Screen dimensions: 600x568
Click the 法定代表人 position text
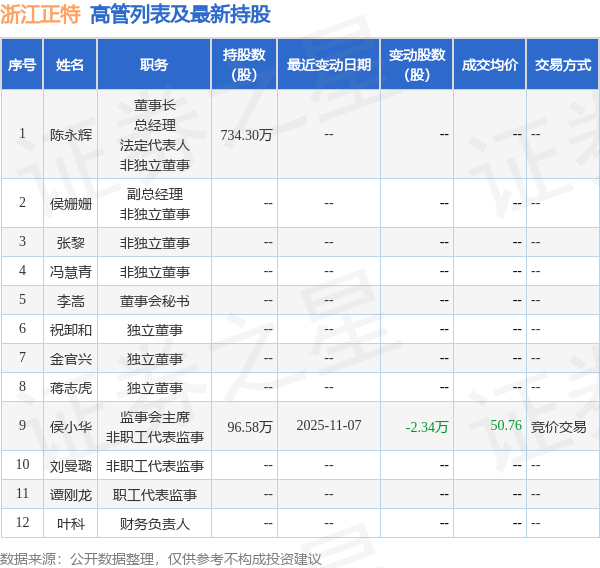[x=155, y=145]
